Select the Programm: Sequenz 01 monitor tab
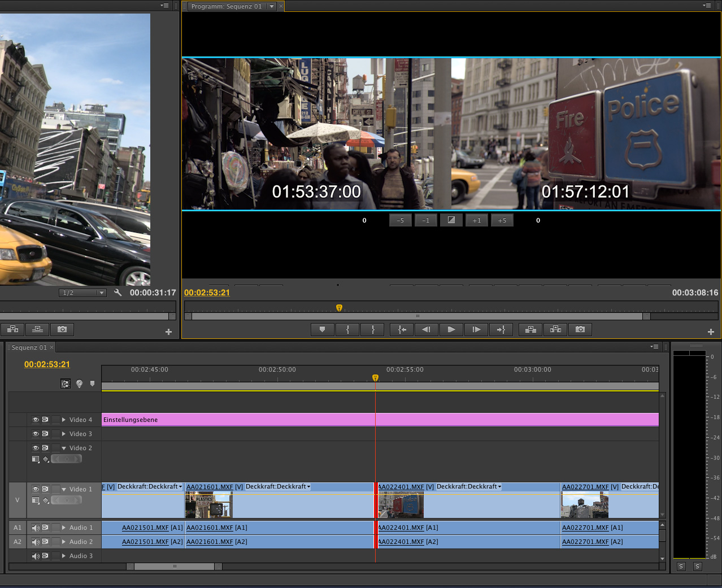The height and width of the screenshot is (588, 722). 227,6
